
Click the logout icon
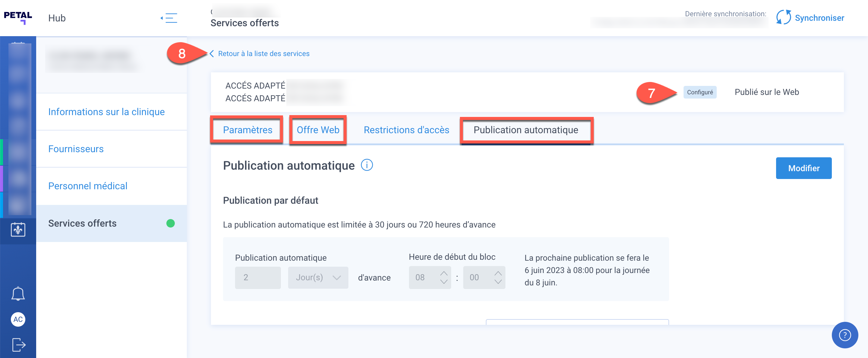click(18, 344)
